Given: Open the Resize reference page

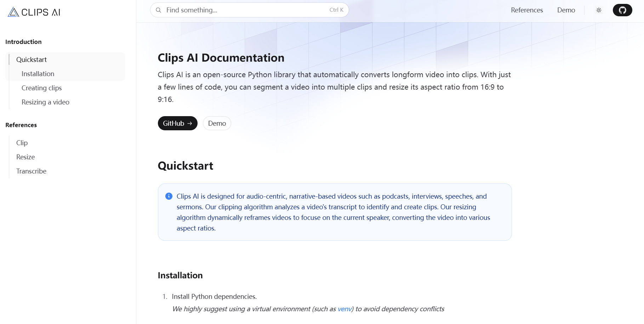Looking at the screenshot, I should [x=25, y=157].
